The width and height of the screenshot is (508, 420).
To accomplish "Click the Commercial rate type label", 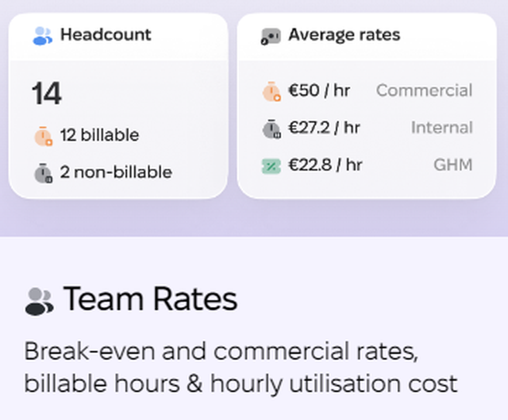I will tap(424, 90).
